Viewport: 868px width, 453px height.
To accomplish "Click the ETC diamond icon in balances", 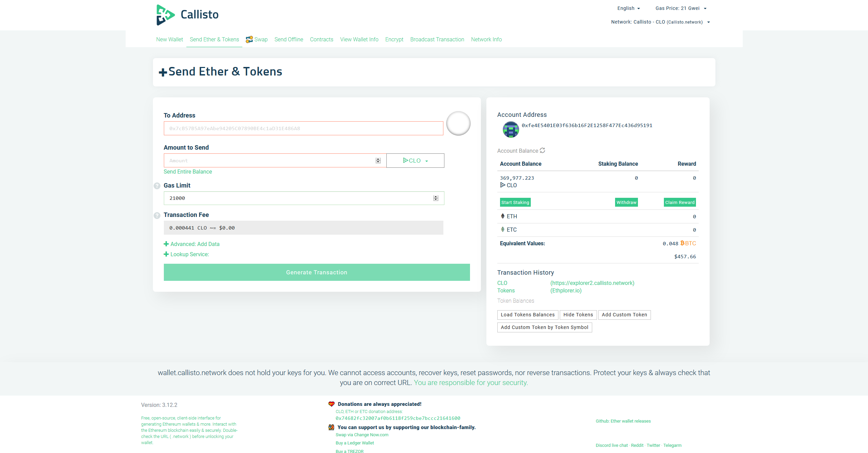I will click(503, 229).
